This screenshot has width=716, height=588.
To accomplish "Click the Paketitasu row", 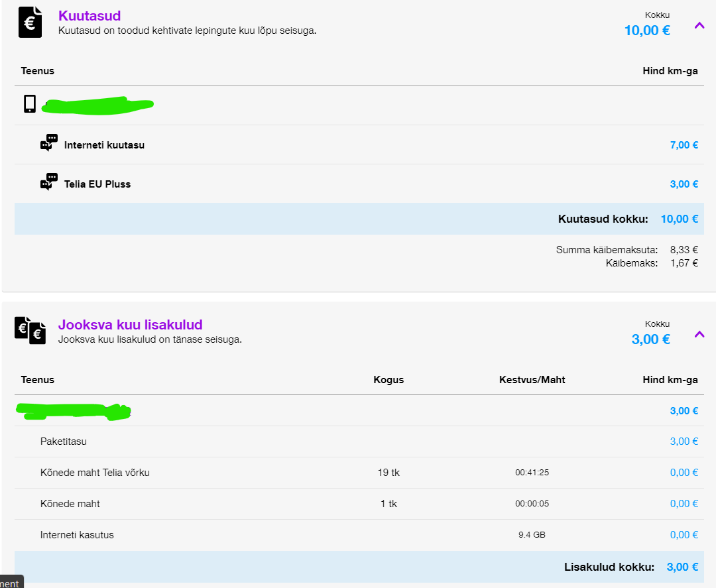I will 64,441.
